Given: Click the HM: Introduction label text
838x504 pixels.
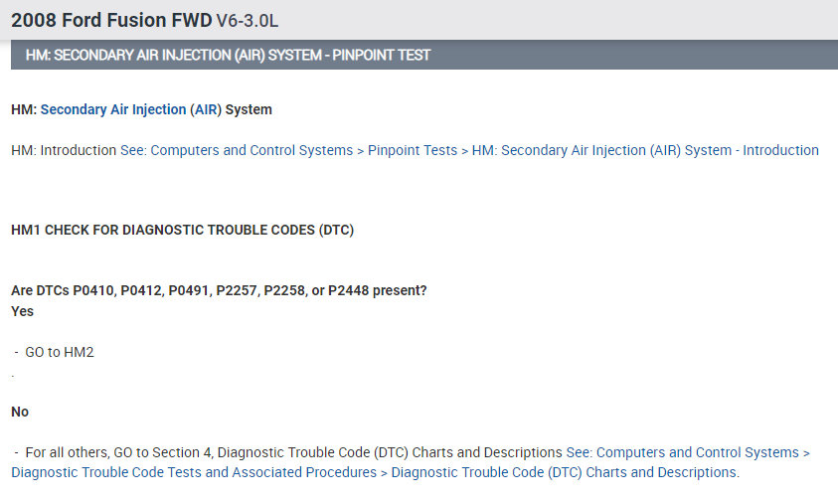Looking at the screenshot, I should 64,150.
